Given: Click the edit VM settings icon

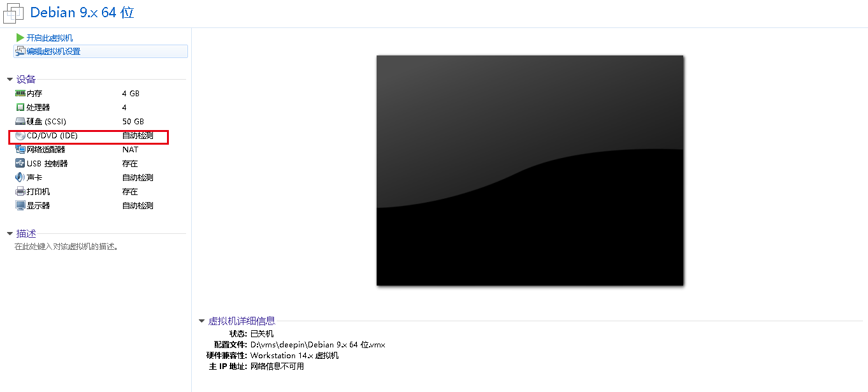Looking at the screenshot, I should pyautogui.click(x=20, y=51).
